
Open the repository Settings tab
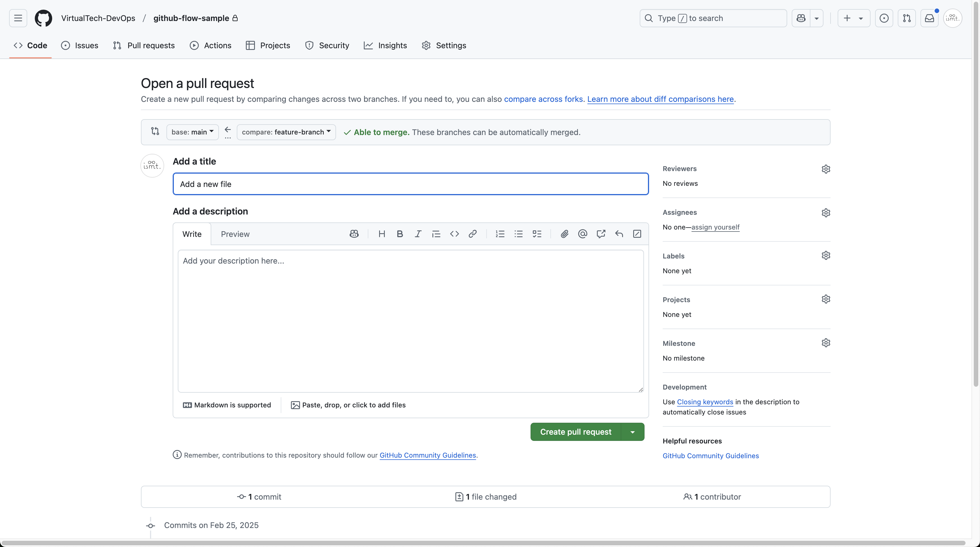coord(443,45)
